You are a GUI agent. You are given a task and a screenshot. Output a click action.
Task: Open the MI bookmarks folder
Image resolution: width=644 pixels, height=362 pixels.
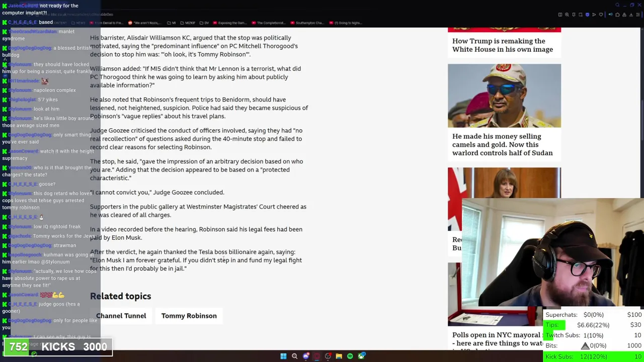click(x=171, y=23)
